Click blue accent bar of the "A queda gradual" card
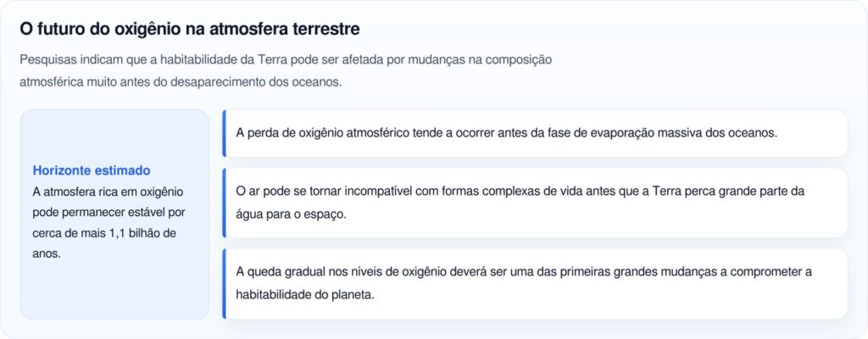Screen dimensions: 868x339 [x=224, y=283]
